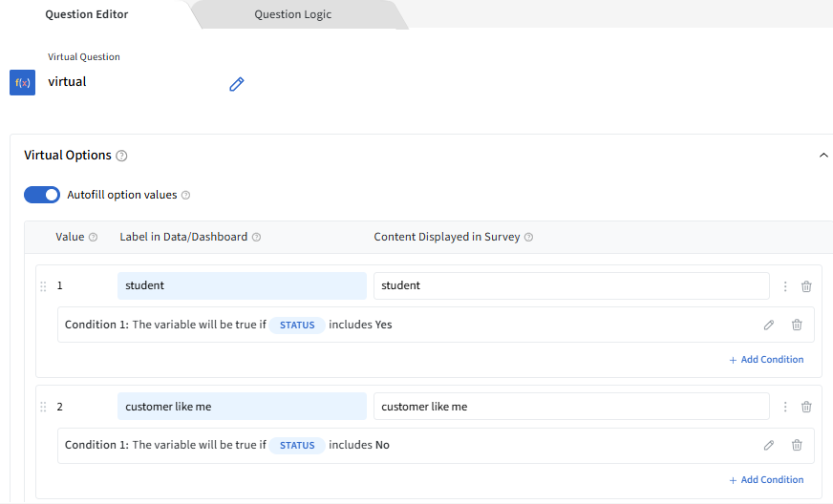This screenshot has width=833, height=504.
Task: Add Condition under the student option
Action: (766, 360)
